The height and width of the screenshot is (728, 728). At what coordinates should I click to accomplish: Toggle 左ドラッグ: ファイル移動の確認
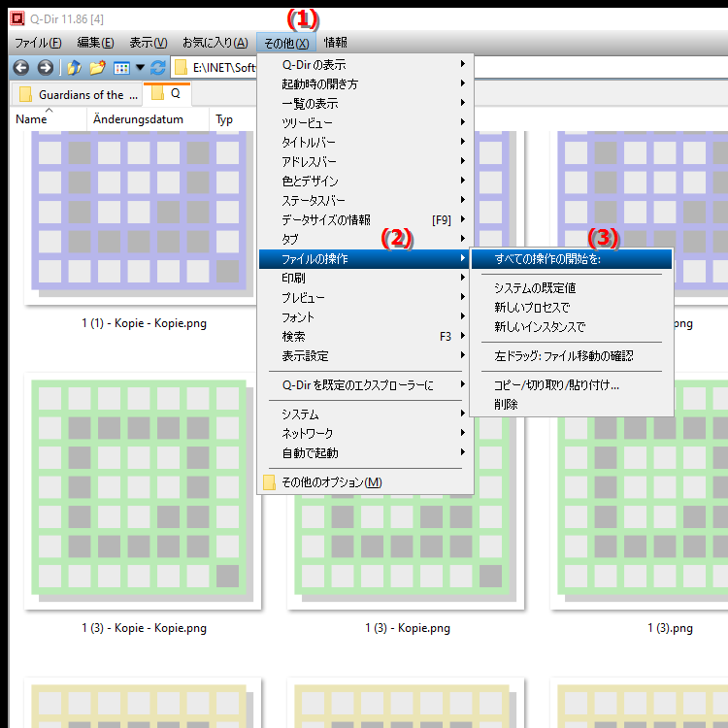[x=572, y=356]
